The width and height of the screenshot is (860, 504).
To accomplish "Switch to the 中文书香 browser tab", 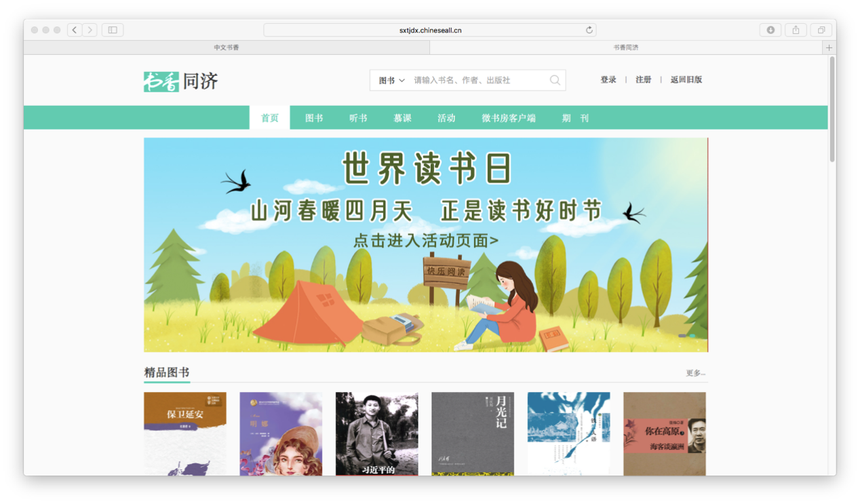I will point(227,47).
